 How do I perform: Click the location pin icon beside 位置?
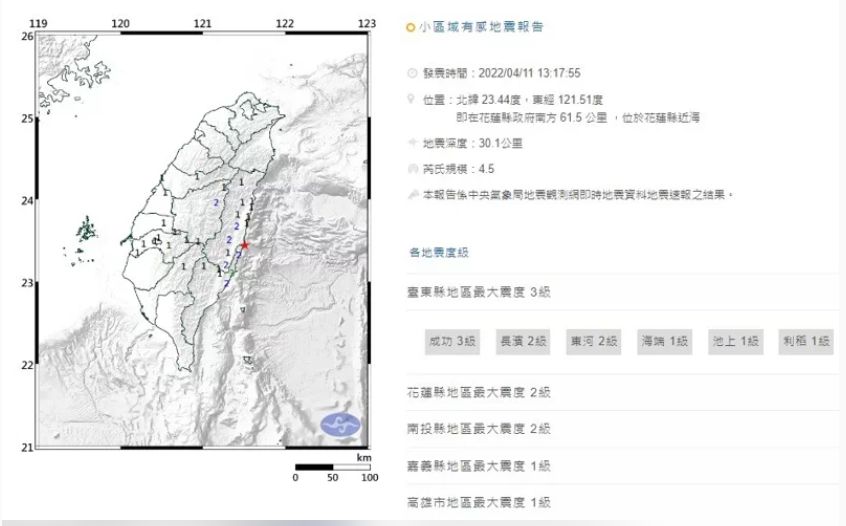point(412,99)
